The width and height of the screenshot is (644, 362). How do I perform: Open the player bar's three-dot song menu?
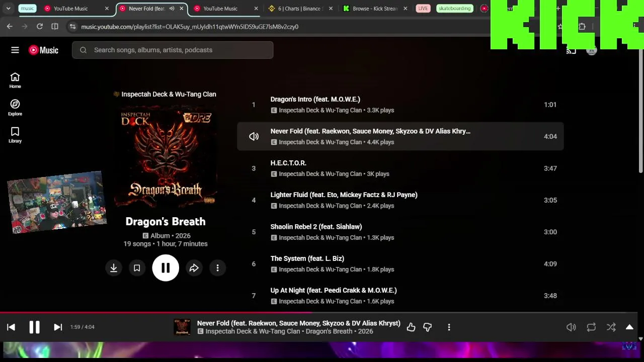point(449,327)
